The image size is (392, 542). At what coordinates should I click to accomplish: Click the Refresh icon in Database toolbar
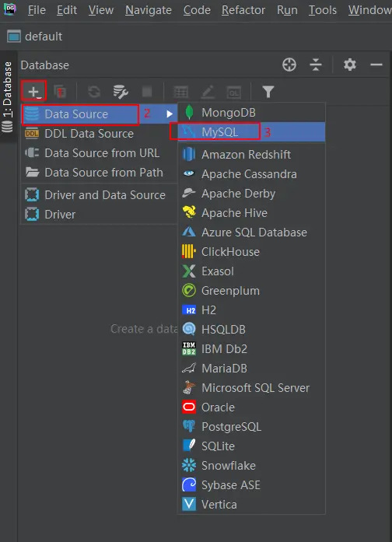click(94, 92)
